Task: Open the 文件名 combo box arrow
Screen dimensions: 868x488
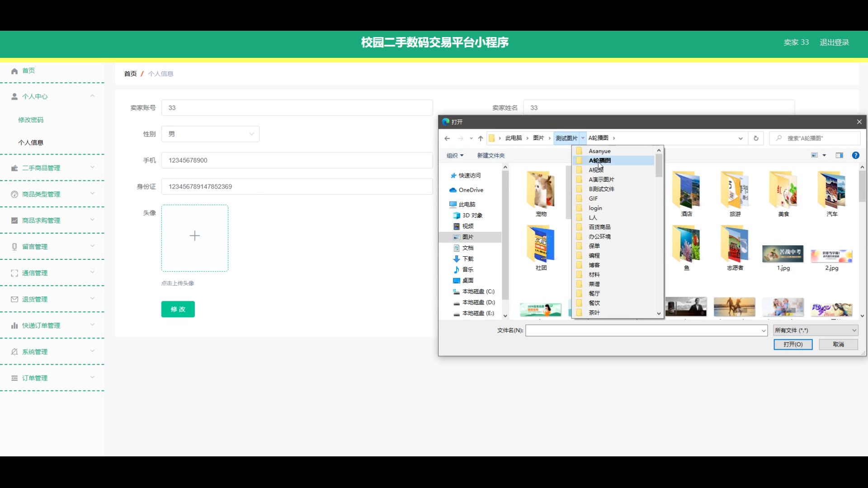Action: [x=764, y=331]
